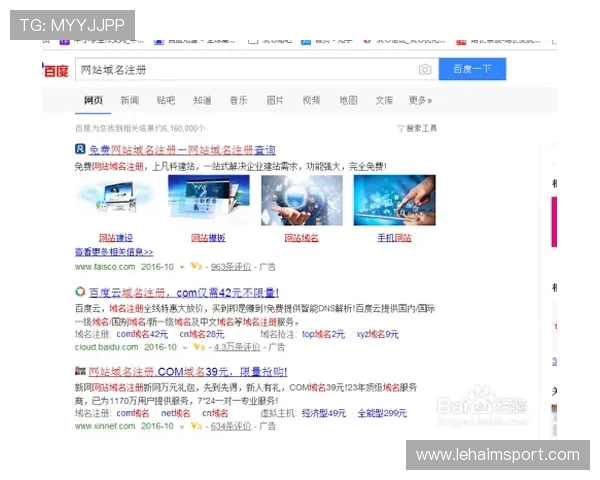Select the 网页 tab
The image size is (600, 480).
pyautogui.click(x=93, y=100)
